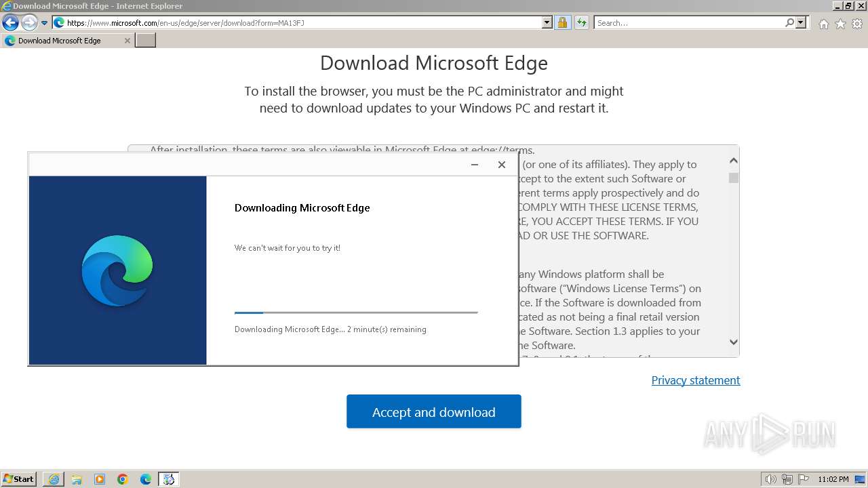Open the Action Center flag icon

[x=804, y=479]
